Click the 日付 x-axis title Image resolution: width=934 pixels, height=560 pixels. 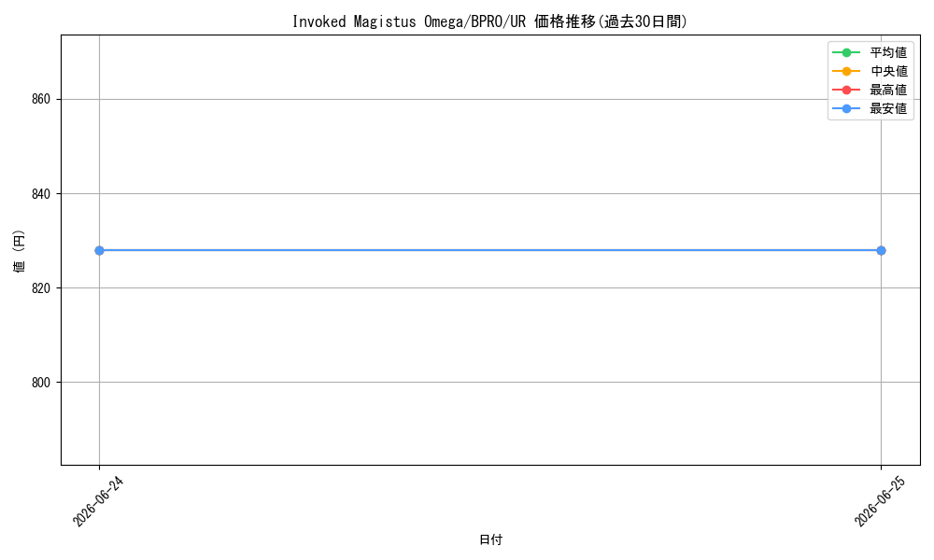tap(491, 539)
